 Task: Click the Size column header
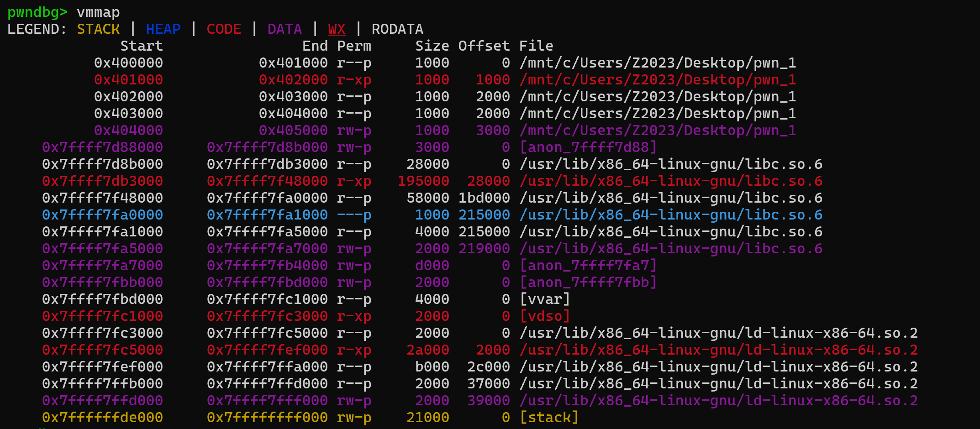[432, 46]
